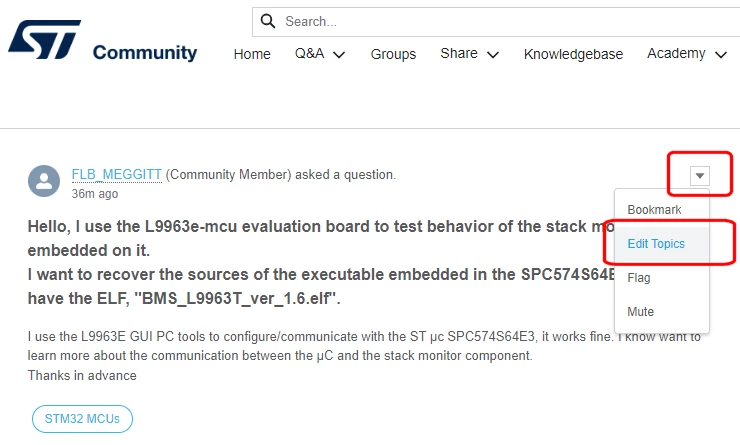740x445 pixels.
Task: Expand the Q&A menu chevron
Action: pos(339,55)
